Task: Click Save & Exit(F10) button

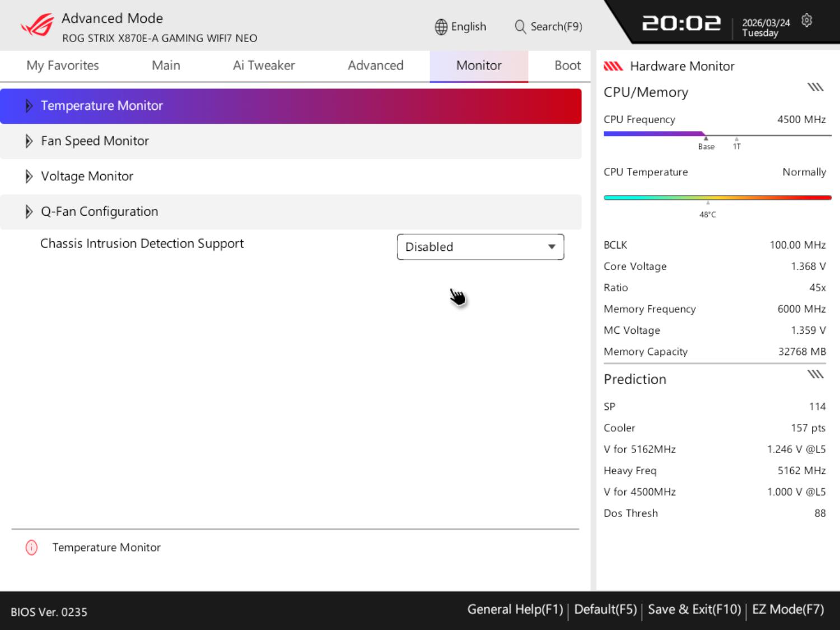Action: [694, 610]
